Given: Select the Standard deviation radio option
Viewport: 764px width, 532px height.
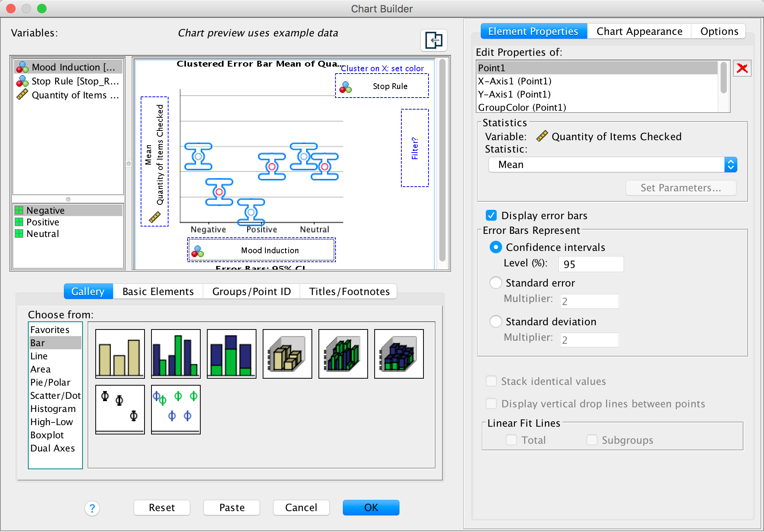Looking at the screenshot, I should pos(496,322).
